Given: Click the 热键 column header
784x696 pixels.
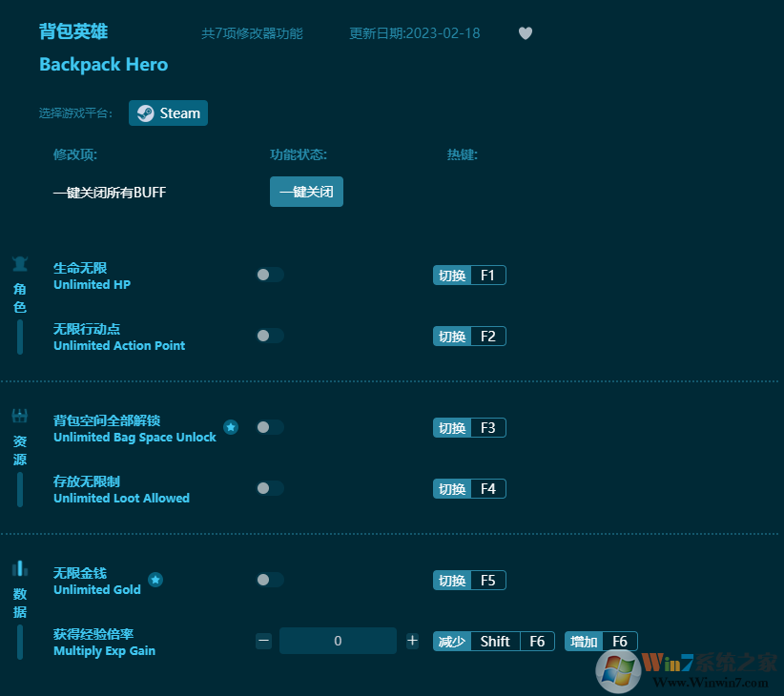Looking at the screenshot, I should (x=462, y=154).
